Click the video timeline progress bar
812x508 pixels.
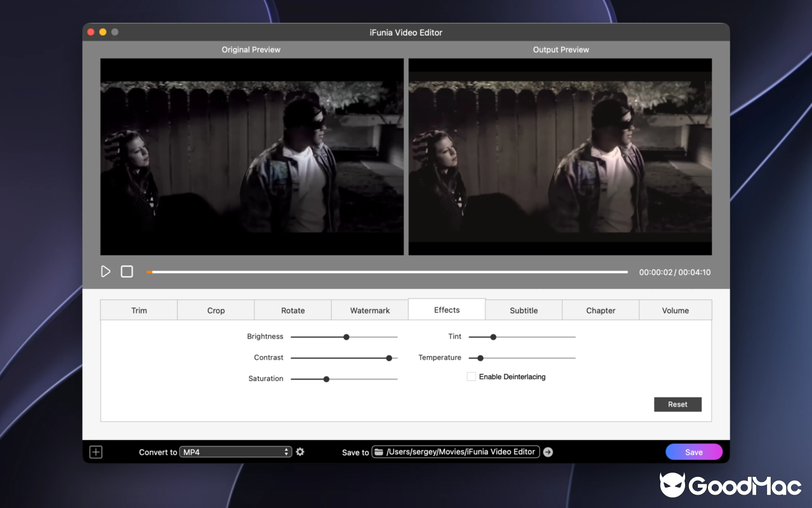click(387, 272)
